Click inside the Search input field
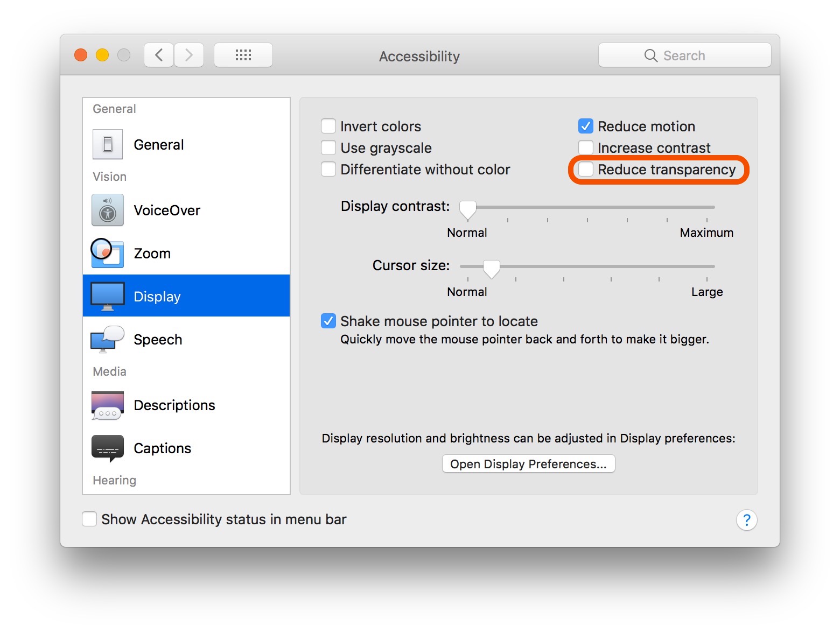Screen dimensions: 840x633 [684, 55]
